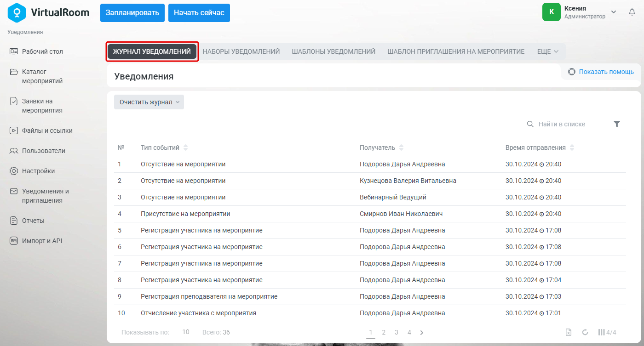Click the Начать сейчас button
Screen dimensions: 644x346
coord(199,13)
